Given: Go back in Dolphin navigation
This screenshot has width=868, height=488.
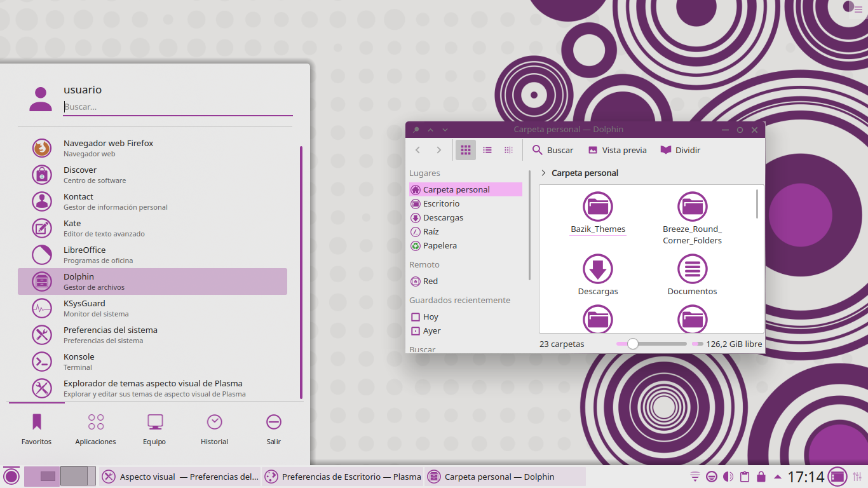Looking at the screenshot, I should pos(417,150).
